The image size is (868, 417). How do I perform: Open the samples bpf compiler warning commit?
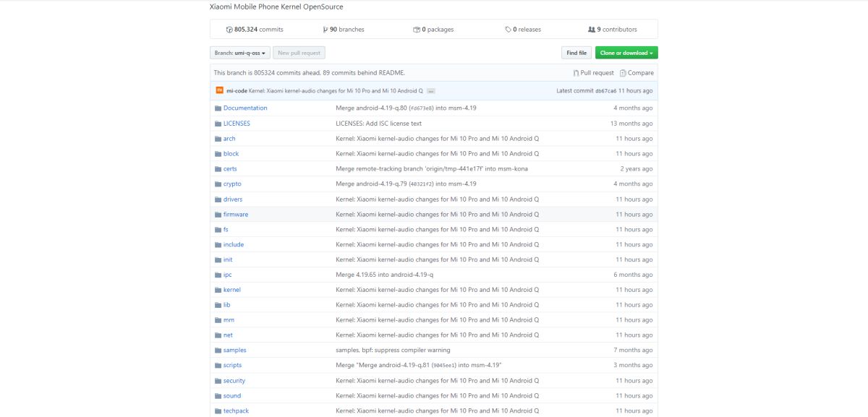[393, 351]
